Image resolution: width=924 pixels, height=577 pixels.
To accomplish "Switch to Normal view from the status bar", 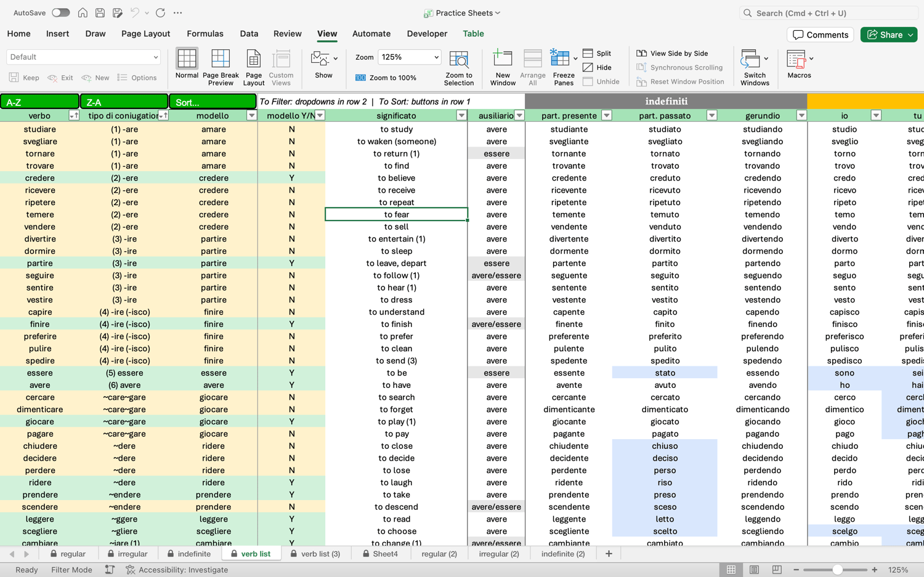I will point(731,570).
